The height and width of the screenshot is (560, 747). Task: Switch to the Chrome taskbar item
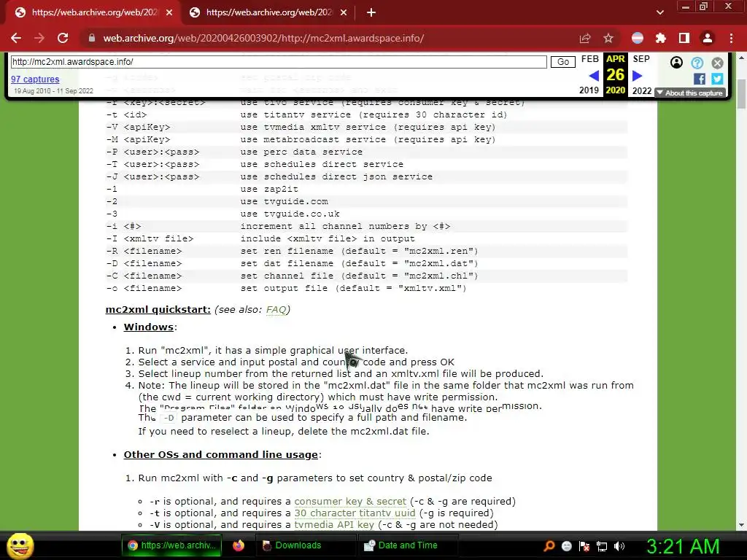coord(174,545)
